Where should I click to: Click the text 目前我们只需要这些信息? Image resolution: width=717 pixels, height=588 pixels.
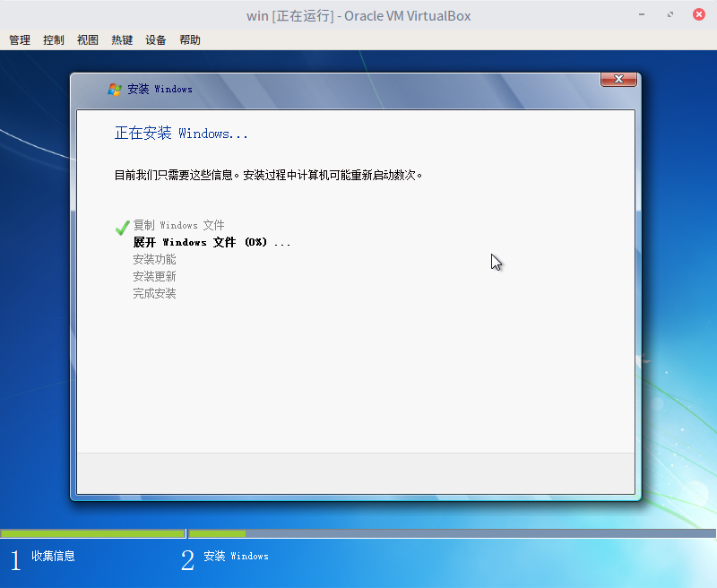coord(174,175)
